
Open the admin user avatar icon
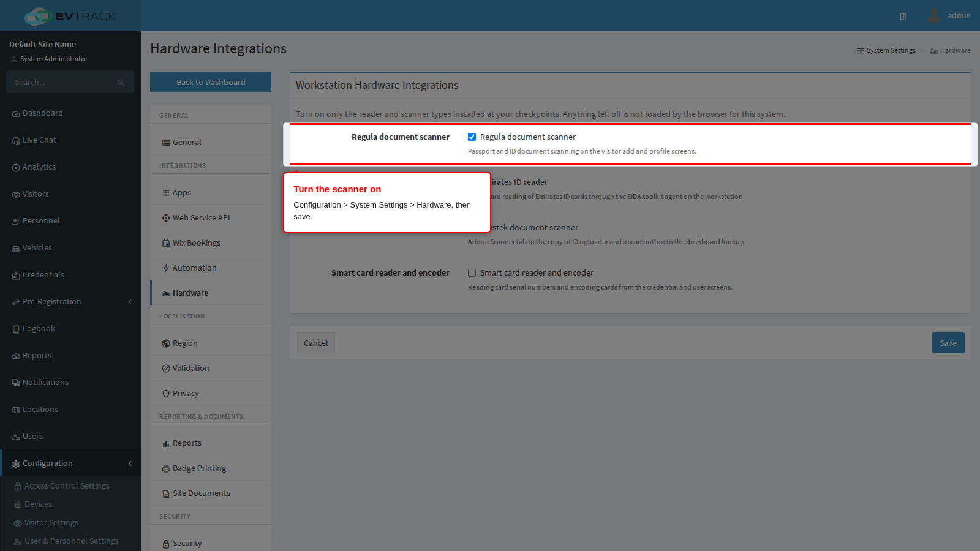tap(933, 16)
